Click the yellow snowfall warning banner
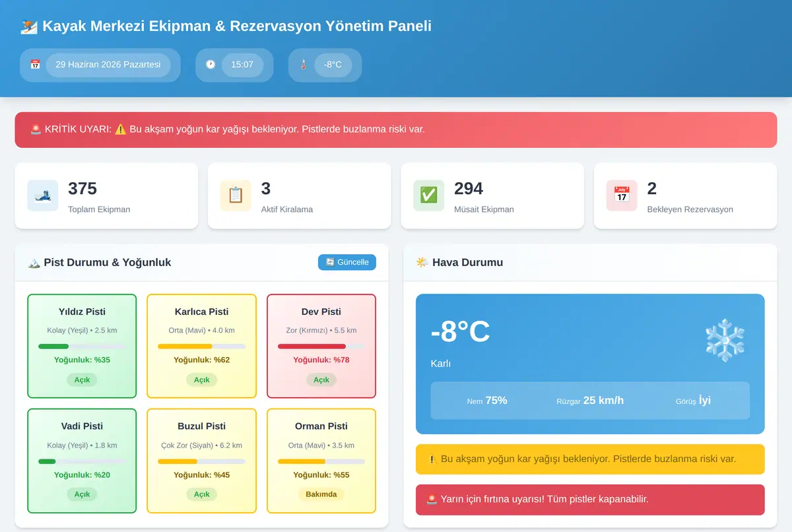This screenshot has height=532, width=792. point(590,459)
